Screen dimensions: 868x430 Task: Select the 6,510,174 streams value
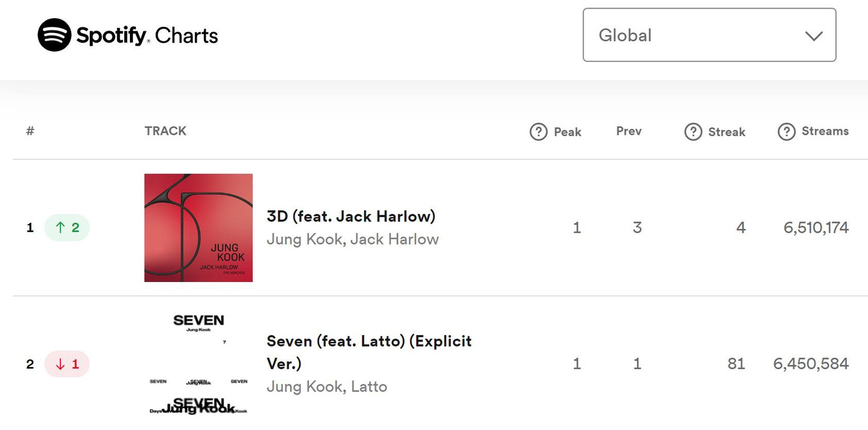pos(816,228)
